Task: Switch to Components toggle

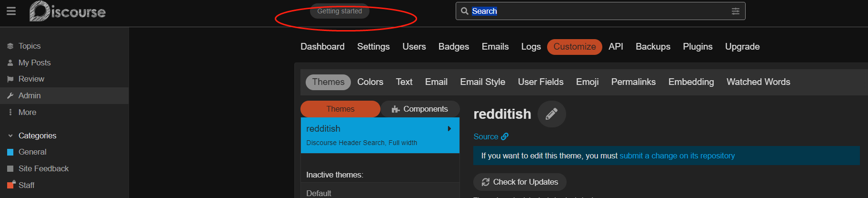Action: pos(419,109)
